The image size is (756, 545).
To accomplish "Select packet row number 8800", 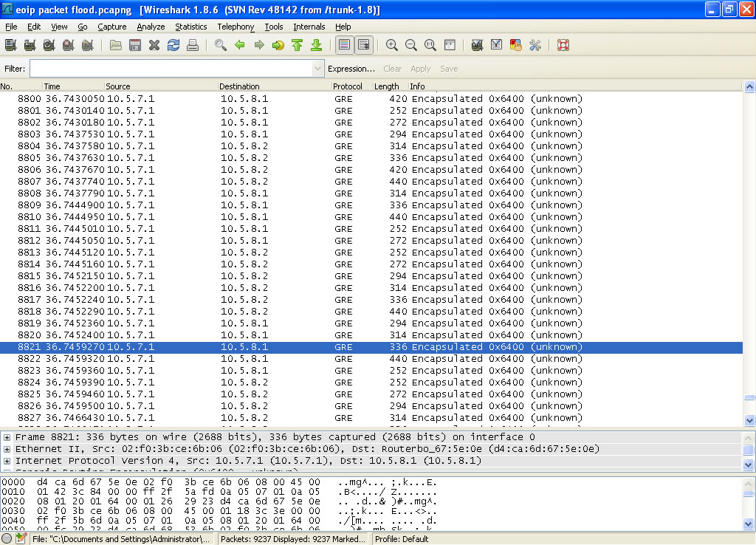I will (371, 99).
